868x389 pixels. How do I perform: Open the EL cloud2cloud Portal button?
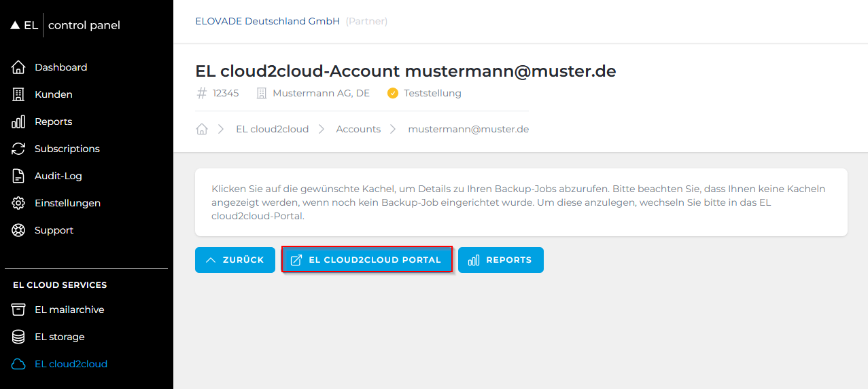367,260
